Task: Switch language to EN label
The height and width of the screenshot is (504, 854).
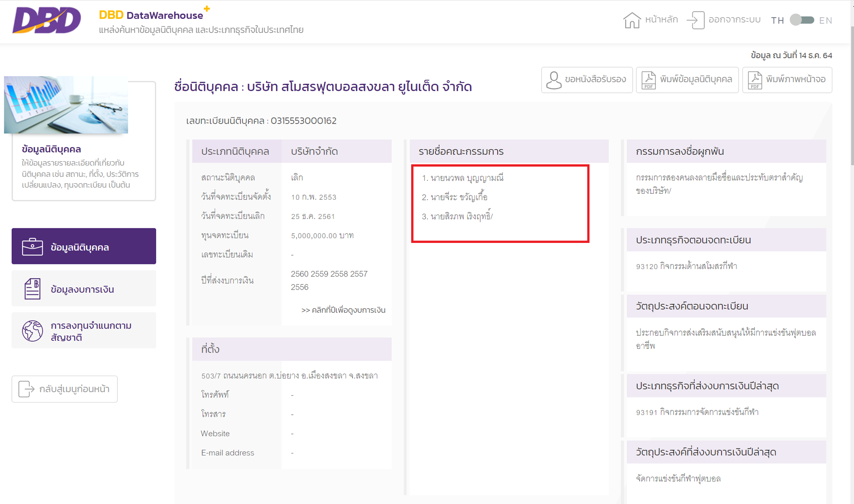Action: tap(825, 21)
